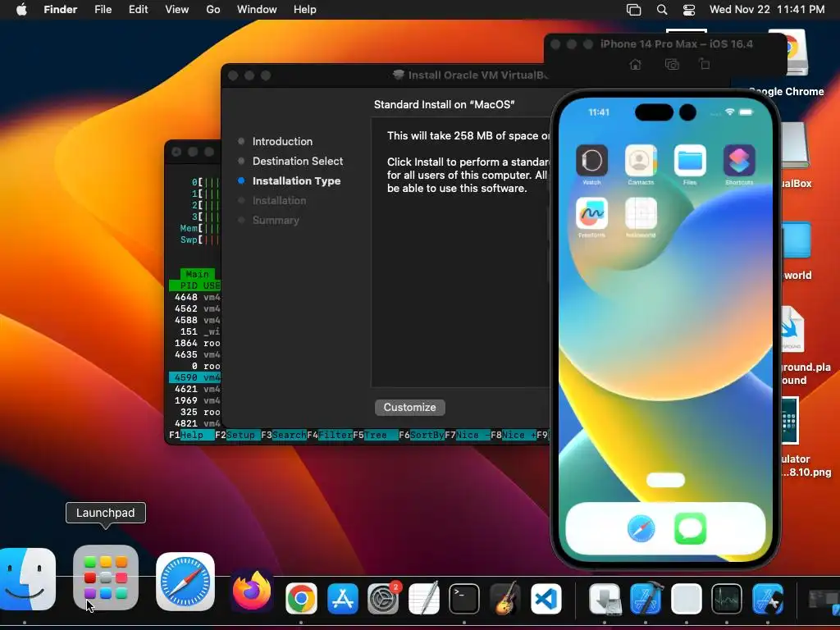Open Xcode hammer icon in the Dock
840x630 pixels.
click(x=646, y=598)
